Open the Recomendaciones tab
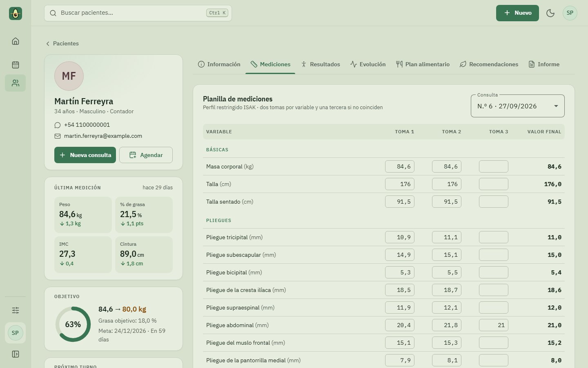 (x=489, y=64)
